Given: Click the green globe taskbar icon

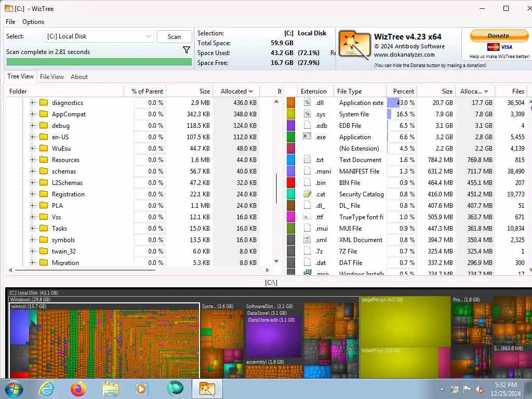Looking at the screenshot, I should 175,389.
